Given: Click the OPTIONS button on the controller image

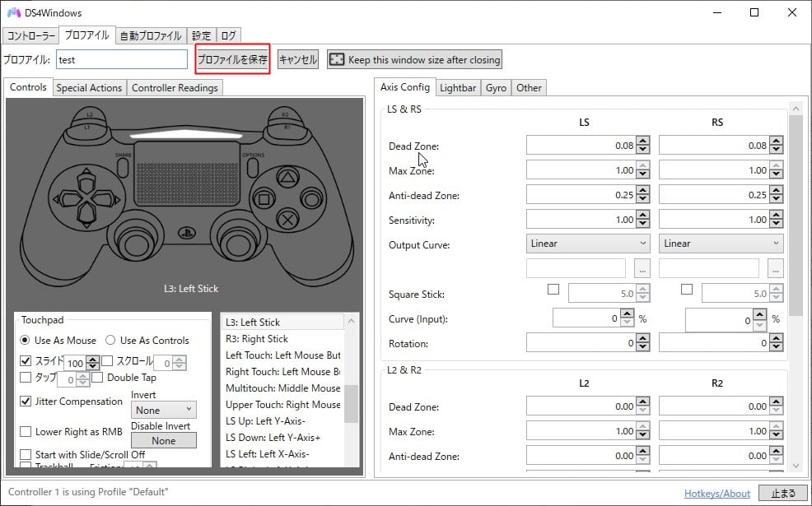Looking at the screenshot, I should point(253,167).
